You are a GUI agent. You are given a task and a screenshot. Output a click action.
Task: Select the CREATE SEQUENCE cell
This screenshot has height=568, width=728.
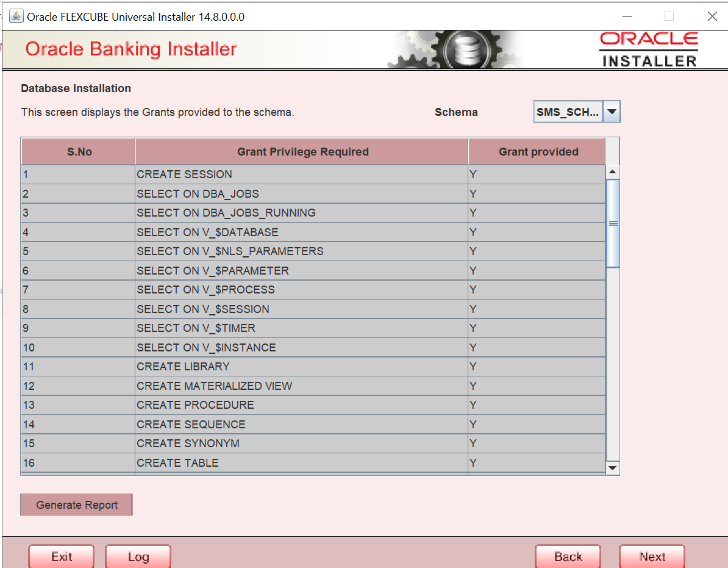302,424
